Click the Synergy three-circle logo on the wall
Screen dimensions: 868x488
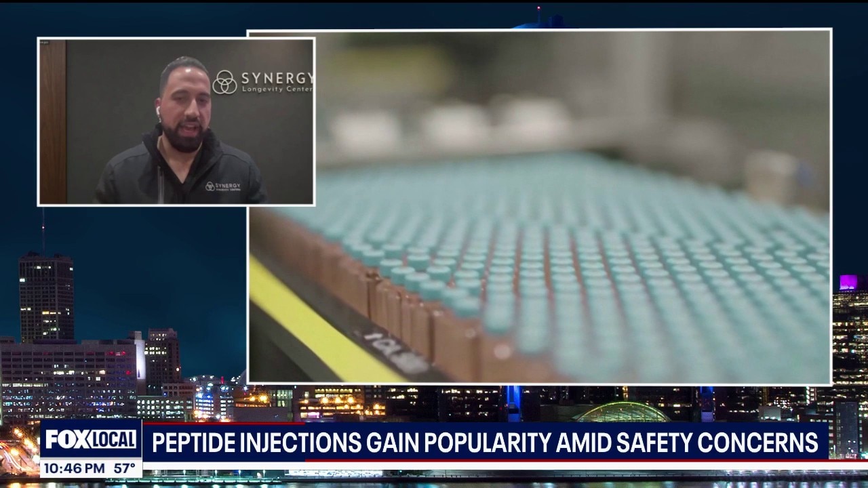(x=224, y=82)
